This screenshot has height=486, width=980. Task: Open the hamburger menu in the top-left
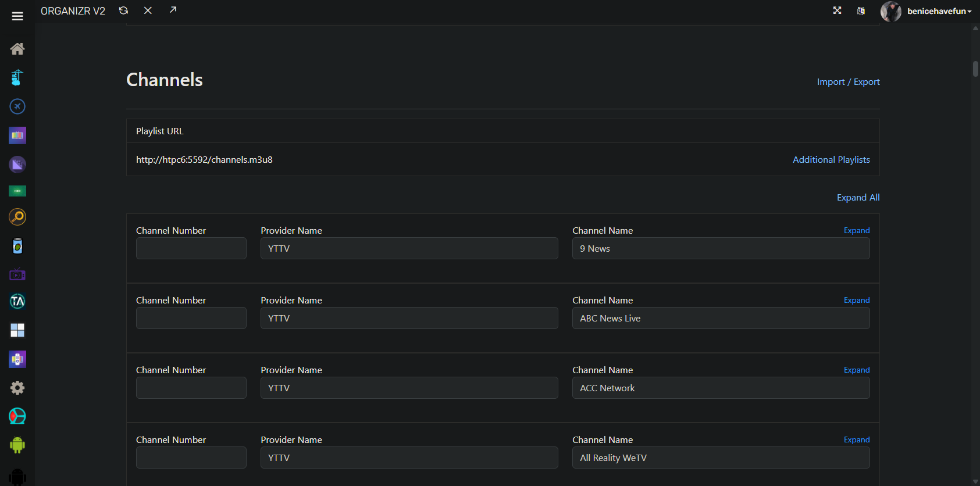tap(17, 16)
